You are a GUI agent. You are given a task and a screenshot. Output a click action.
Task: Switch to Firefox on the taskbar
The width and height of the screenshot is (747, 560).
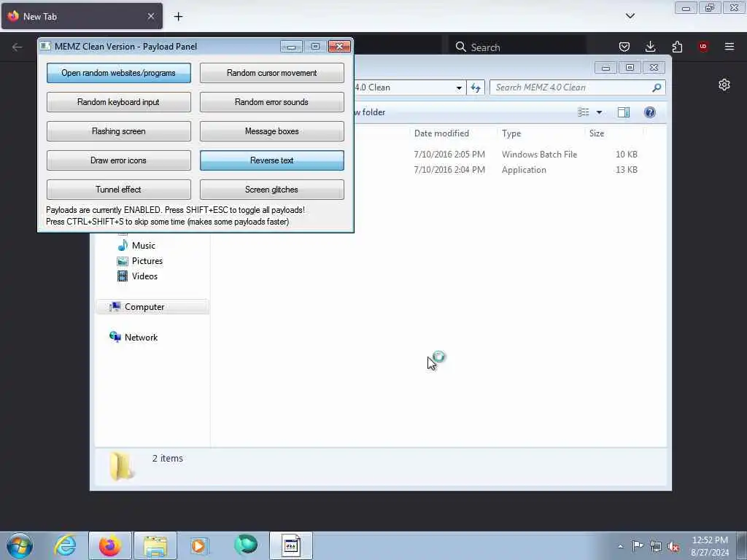coord(110,545)
